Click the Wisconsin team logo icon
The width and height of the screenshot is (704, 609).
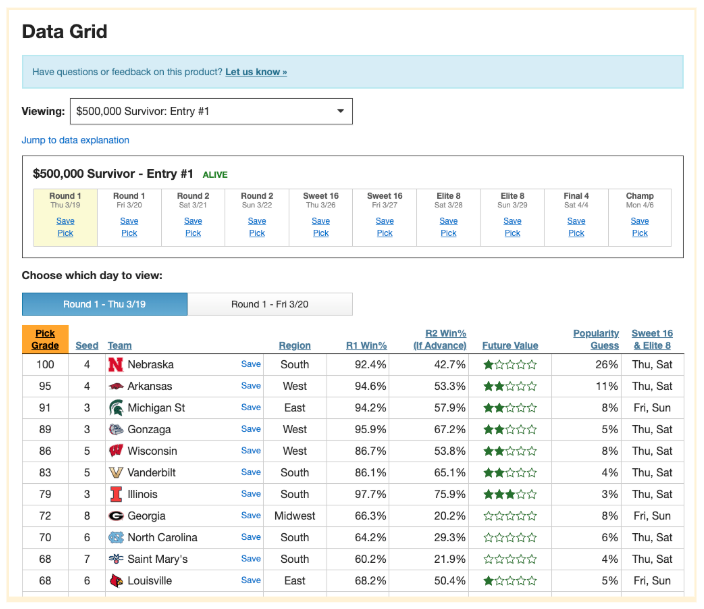(116, 451)
